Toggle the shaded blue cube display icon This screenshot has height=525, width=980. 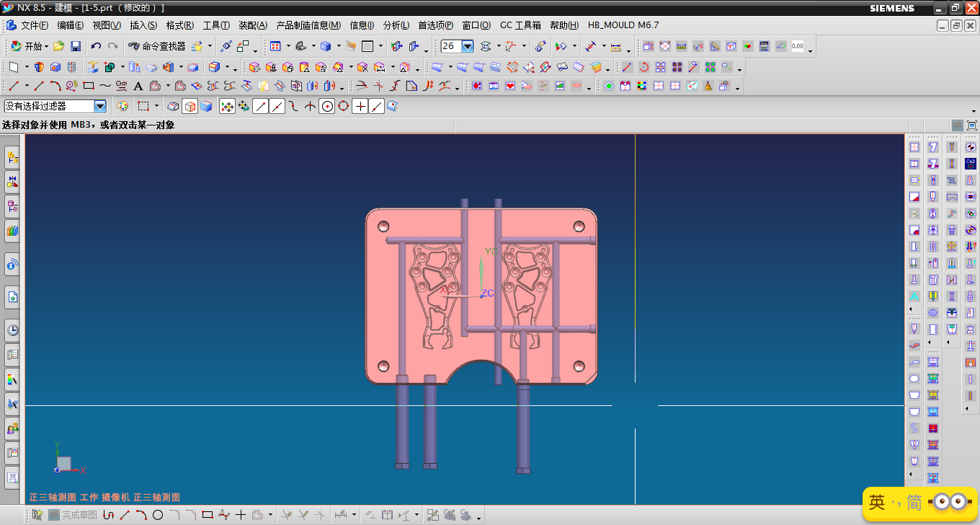206,106
